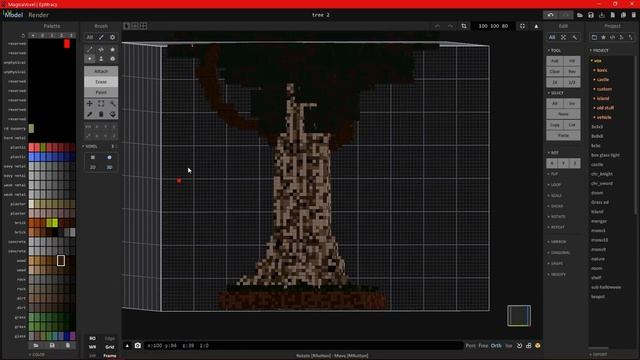The height and width of the screenshot is (360, 640).
Task: Collapse the SELECT section in Edit panel
Action: coord(556,93)
